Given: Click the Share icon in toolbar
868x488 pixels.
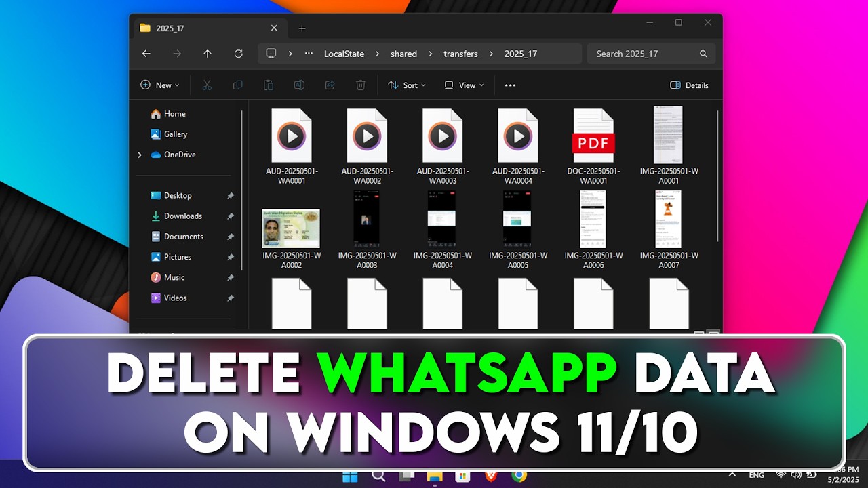Looking at the screenshot, I should click(x=330, y=85).
